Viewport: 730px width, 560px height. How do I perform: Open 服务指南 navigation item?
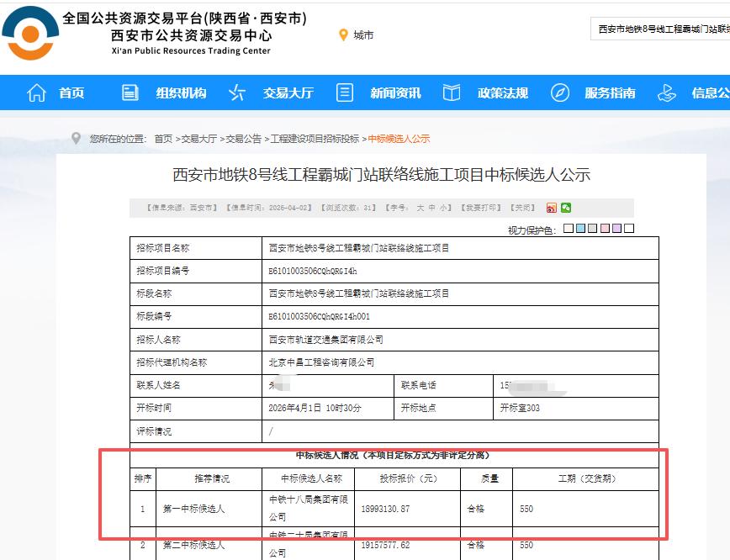[610, 92]
